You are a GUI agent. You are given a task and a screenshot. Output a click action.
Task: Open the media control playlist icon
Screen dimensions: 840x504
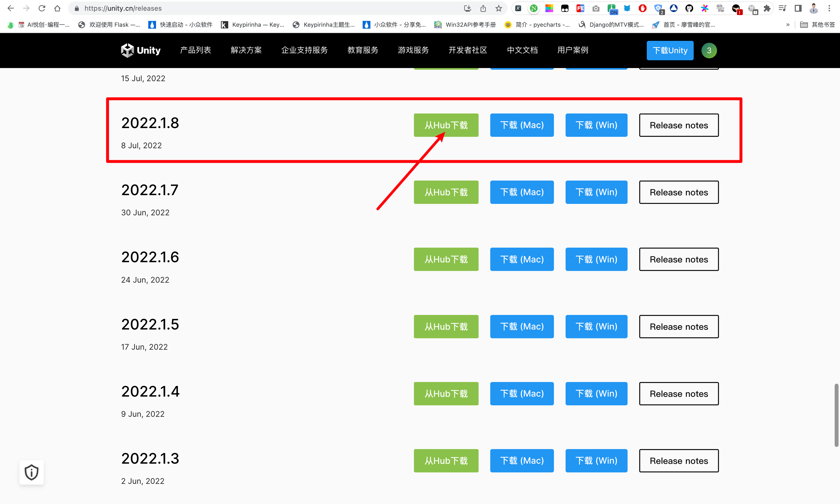pyautogui.click(x=783, y=9)
